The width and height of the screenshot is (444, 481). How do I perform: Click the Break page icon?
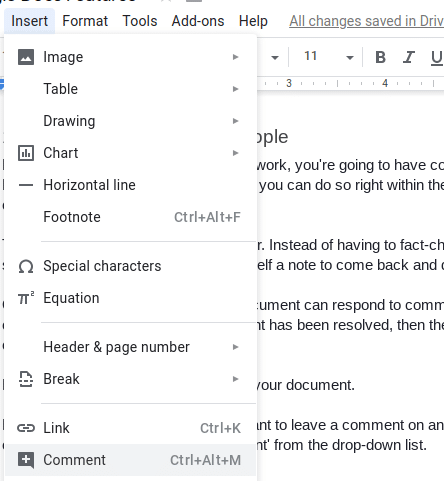[26, 379]
